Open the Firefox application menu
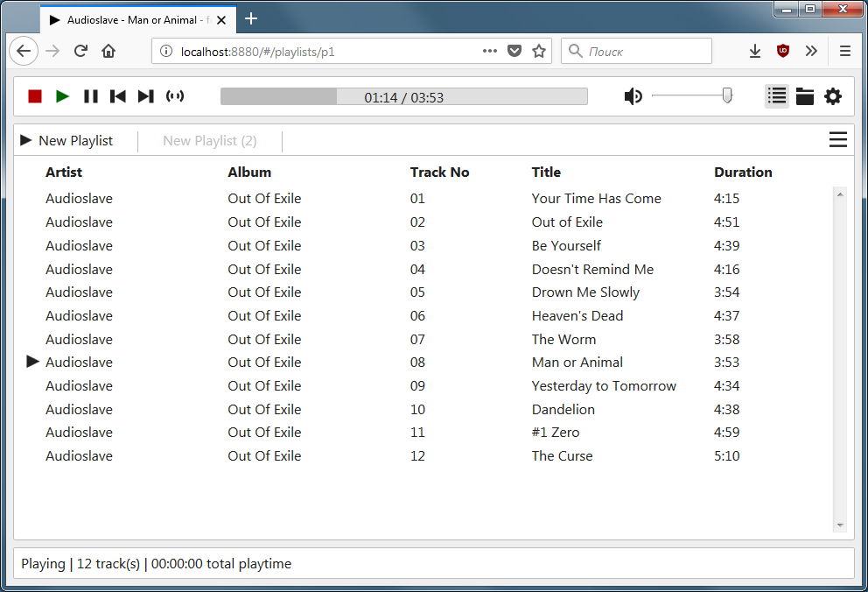 844,51
